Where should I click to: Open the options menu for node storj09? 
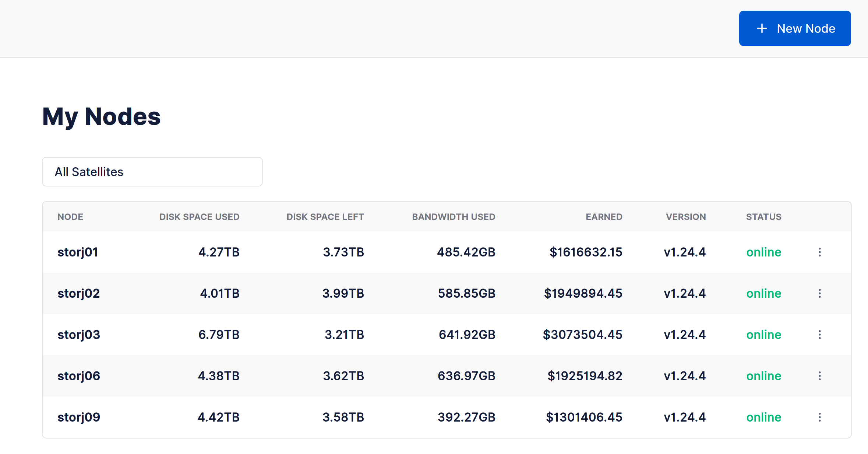coord(820,417)
